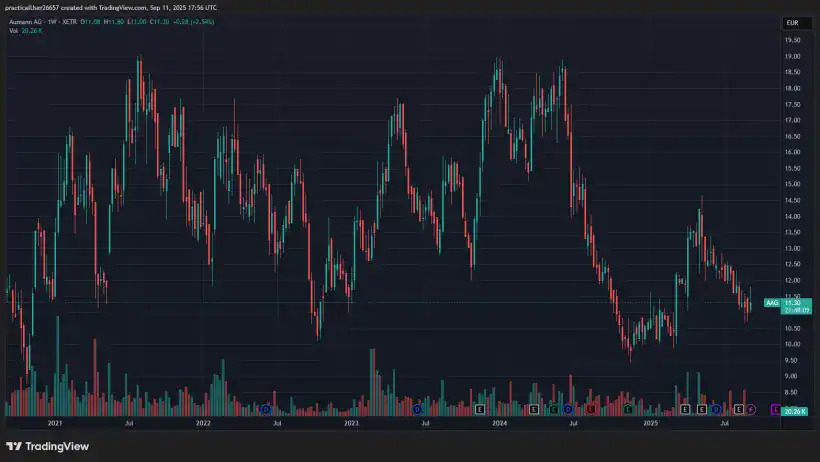Click the dividend marker near Jul 2023
Image resolution: width=820 pixels, height=462 pixels.
417,409
